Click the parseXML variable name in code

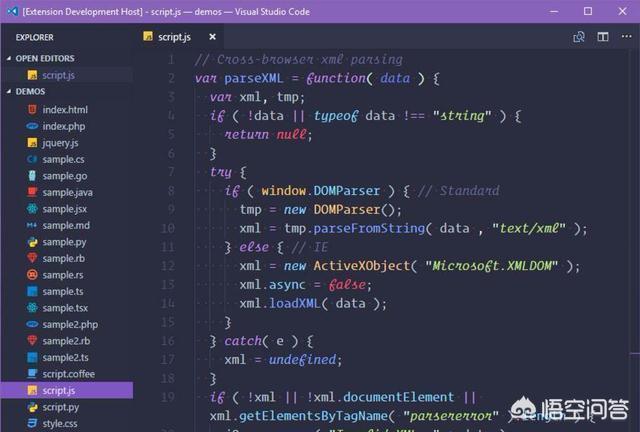[x=253, y=78]
